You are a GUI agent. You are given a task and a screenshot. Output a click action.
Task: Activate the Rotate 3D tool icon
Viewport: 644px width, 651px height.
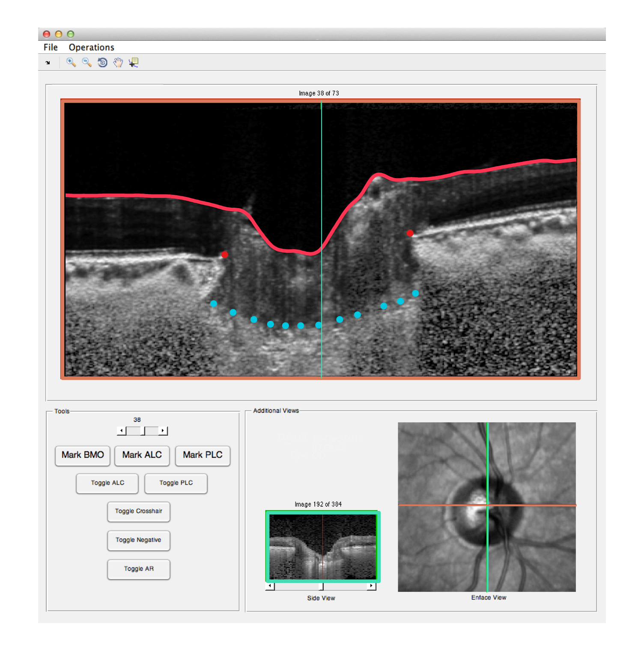[x=102, y=63]
